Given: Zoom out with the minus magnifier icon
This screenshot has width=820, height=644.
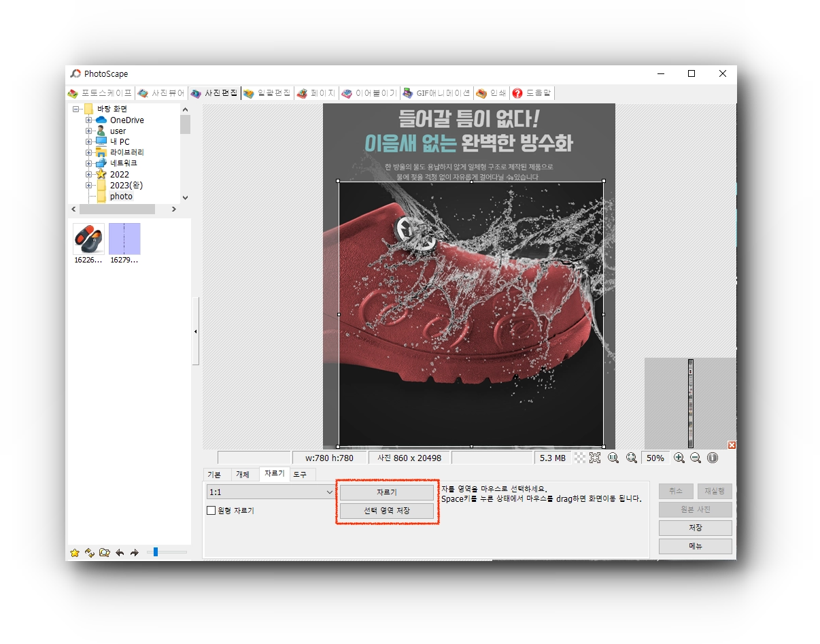Looking at the screenshot, I should click(x=695, y=458).
